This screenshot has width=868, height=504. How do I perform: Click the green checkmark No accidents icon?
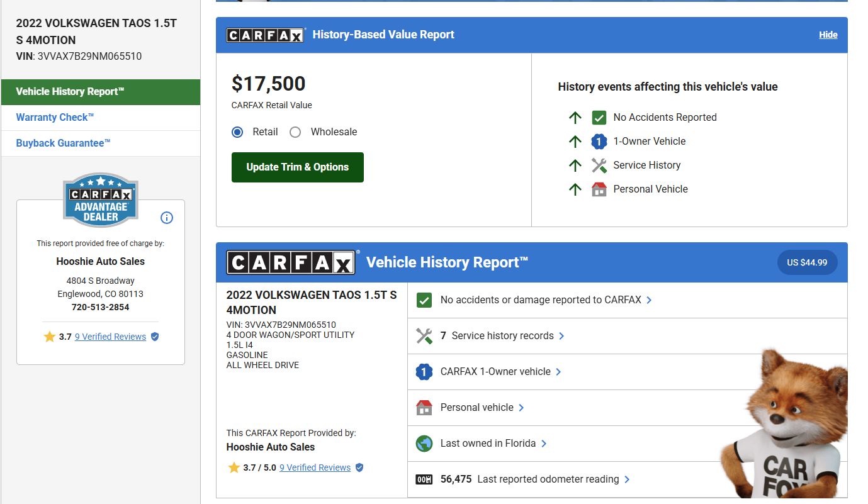click(x=424, y=300)
